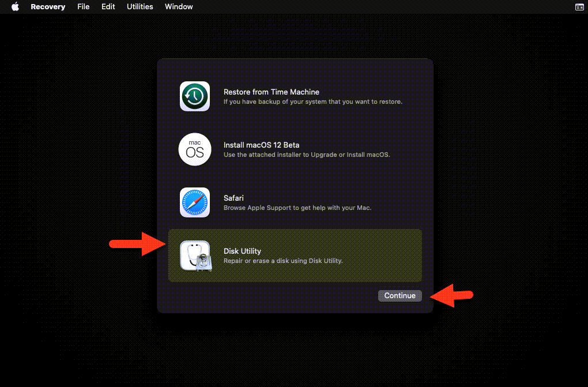The width and height of the screenshot is (588, 387).
Task: Open the Edit menu
Action: click(108, 7)
